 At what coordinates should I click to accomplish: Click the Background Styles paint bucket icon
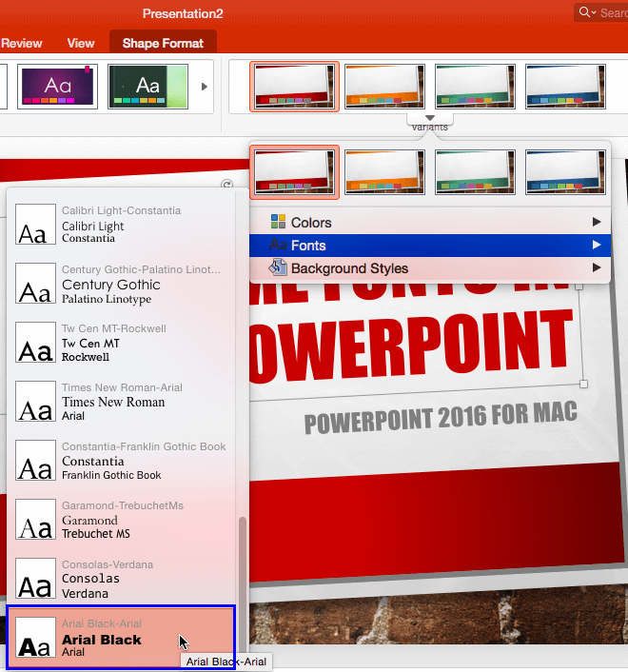pos(278,267)
